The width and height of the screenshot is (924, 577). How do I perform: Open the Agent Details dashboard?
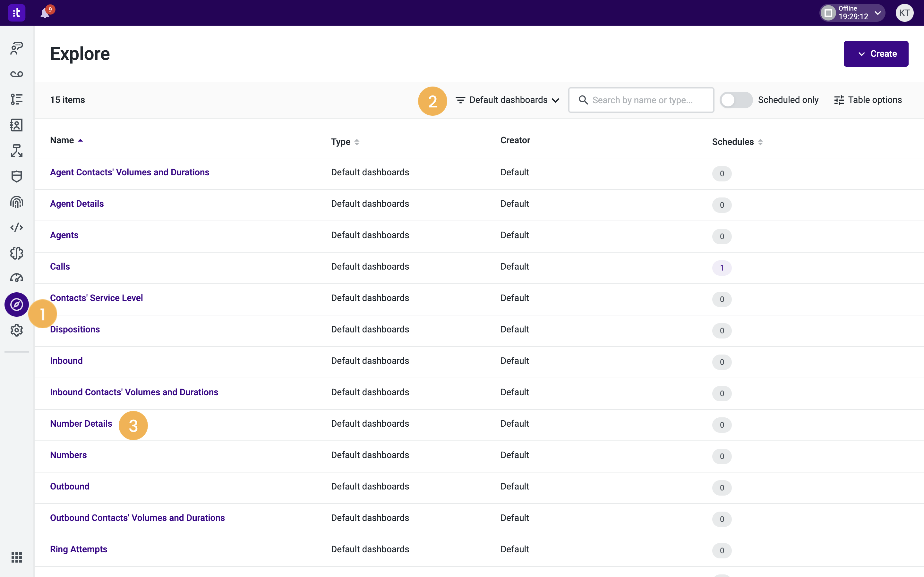[77, 204]
